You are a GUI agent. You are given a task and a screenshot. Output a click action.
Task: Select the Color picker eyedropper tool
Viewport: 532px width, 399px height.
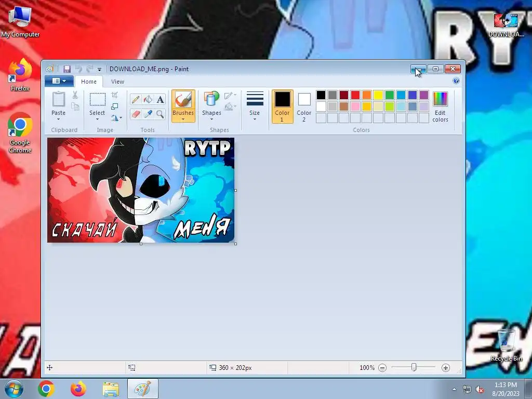click(148, 114)
